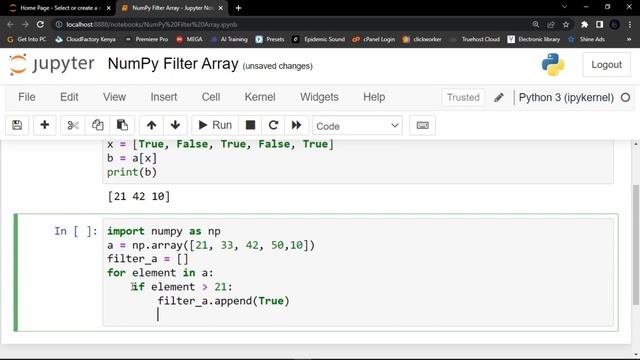This screenshot has height=360, width=640.
Task: Reload the current page
Action: pos(40,24)
